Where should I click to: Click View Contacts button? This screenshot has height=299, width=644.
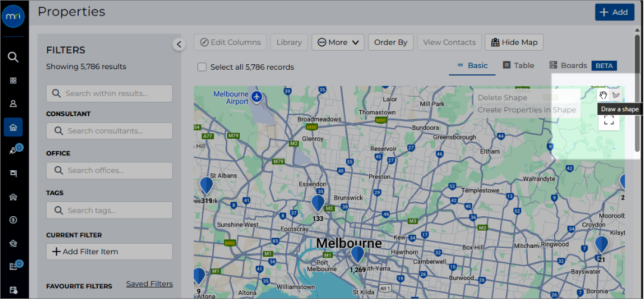point(450,42)
